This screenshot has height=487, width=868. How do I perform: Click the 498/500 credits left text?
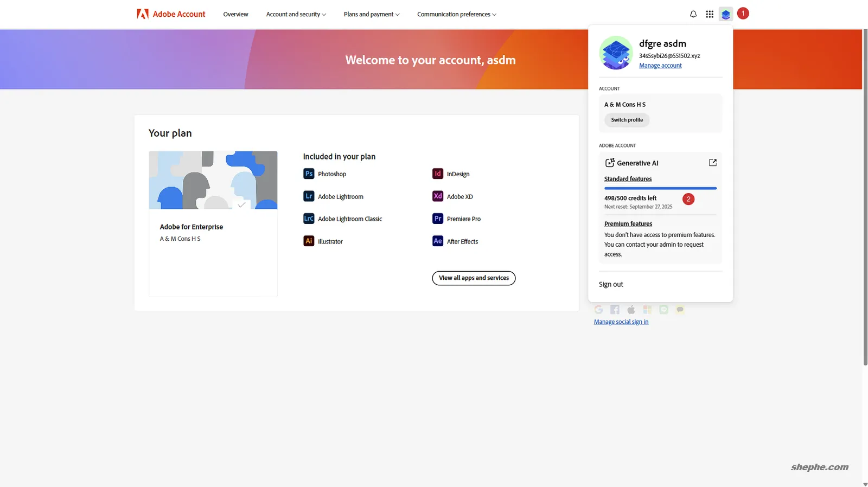pos(630,198)
